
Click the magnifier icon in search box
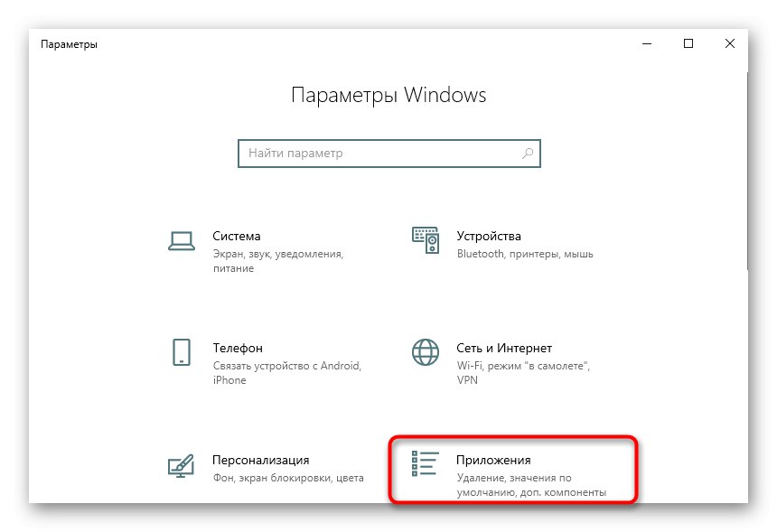coord(528,154)
